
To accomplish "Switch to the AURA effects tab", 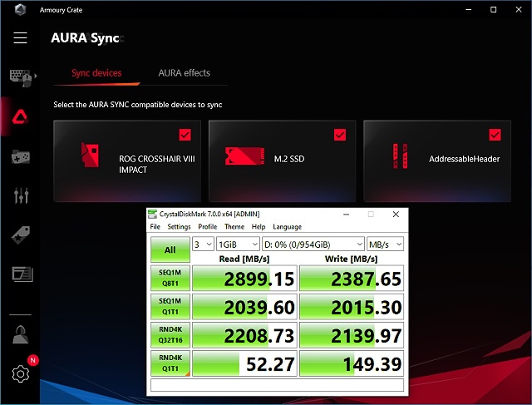I will click(x=185, y=73).
